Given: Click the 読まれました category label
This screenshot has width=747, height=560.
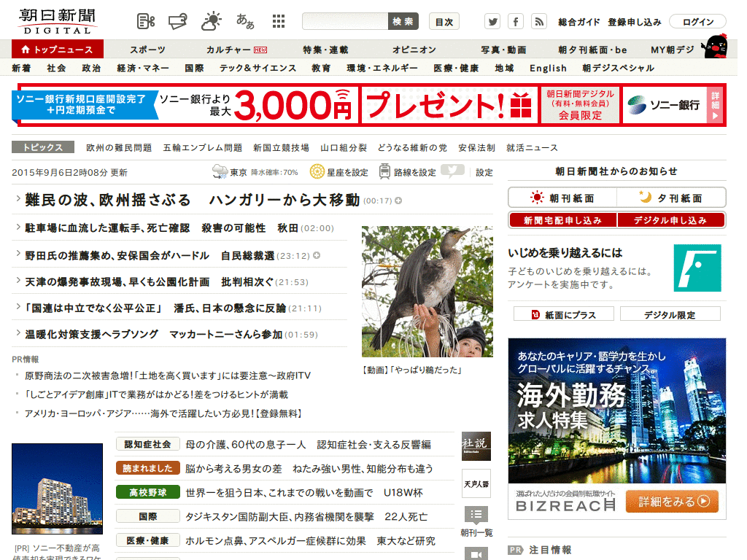Looking at the screenshot, I should click(147, 468).
